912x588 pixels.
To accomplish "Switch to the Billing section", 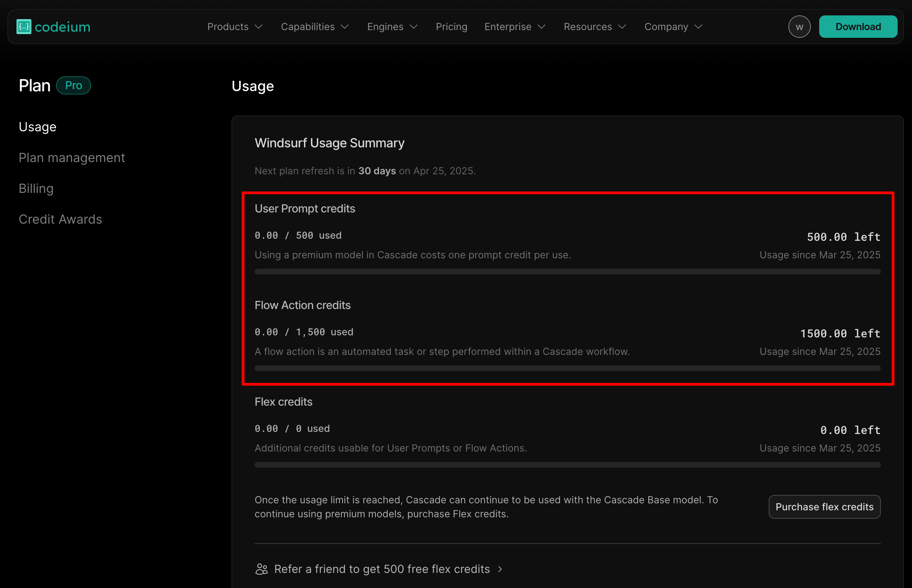I will pyautogui.click(x=36, y=189).
